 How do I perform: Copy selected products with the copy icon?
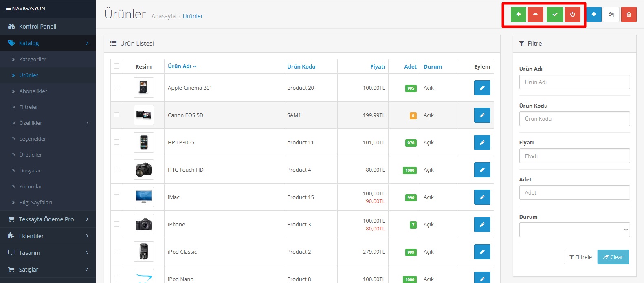611,14
